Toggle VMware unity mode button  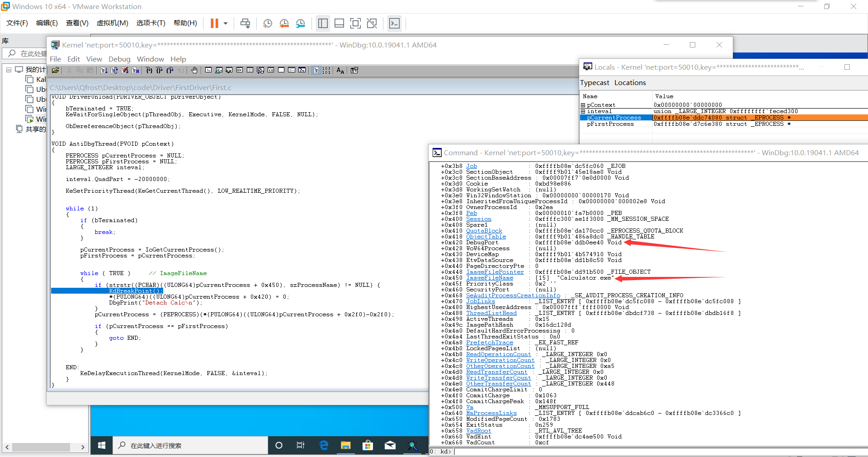(x=372, y=24)
